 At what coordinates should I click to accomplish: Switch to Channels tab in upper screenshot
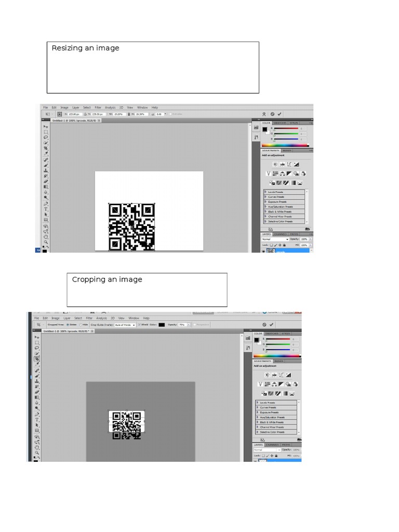point(280,234)
